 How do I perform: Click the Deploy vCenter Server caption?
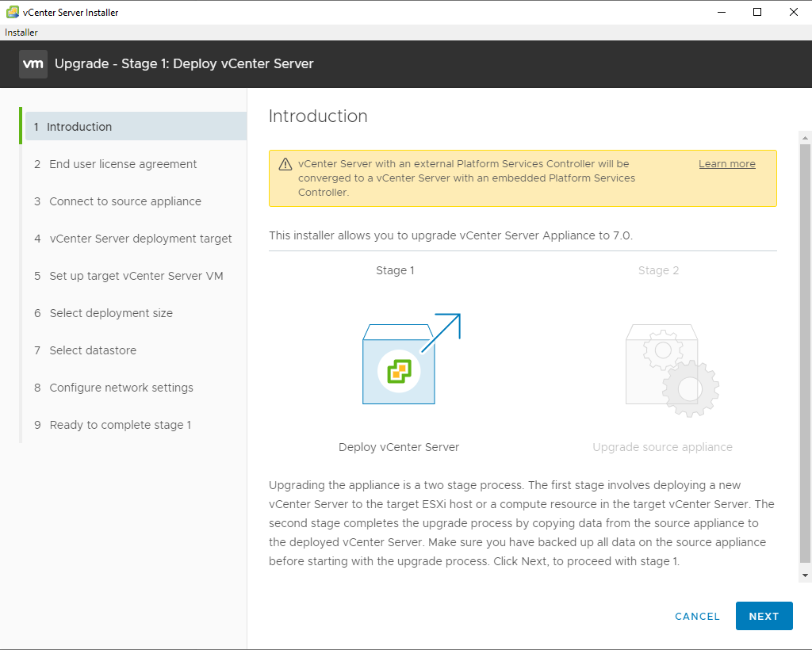pos(399,447)
